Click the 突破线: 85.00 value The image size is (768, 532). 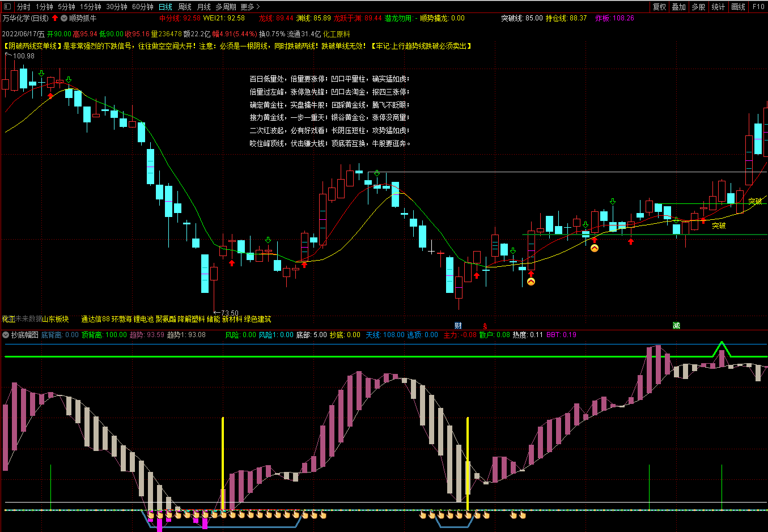pos(521,18)
